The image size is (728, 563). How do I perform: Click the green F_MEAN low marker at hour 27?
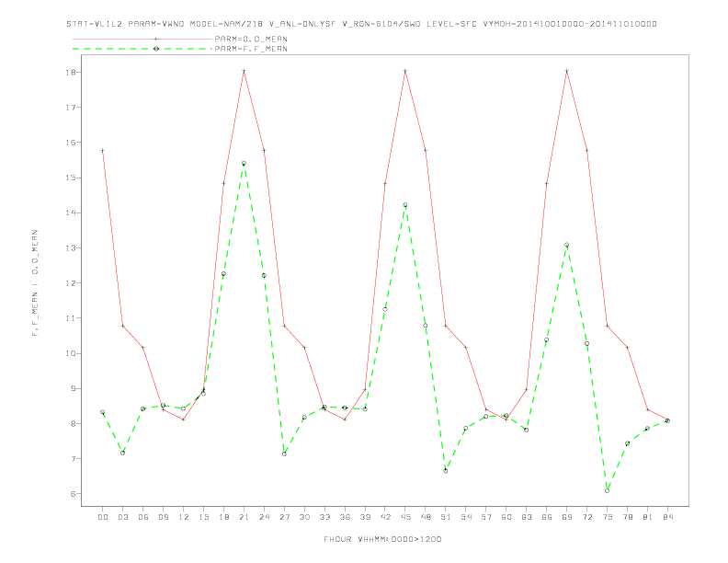click(x=284, y=454)
